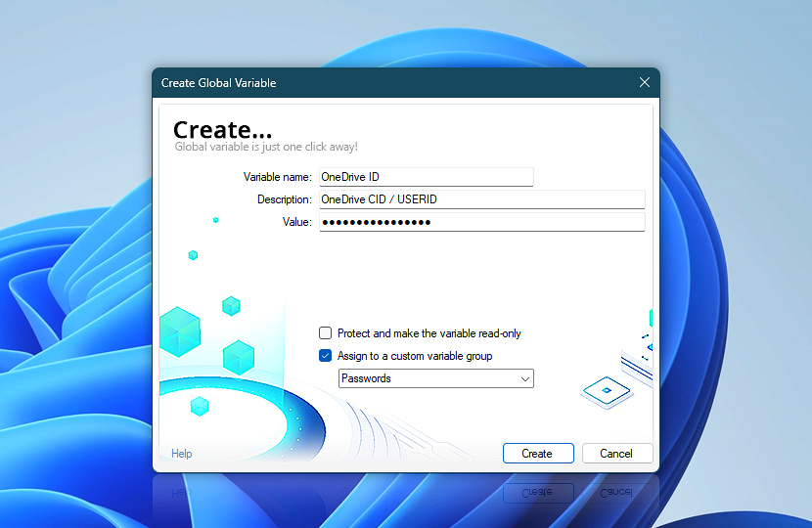Click the "Variable name:" label
This screenshot has height=528, width=812.
point(277,177)
